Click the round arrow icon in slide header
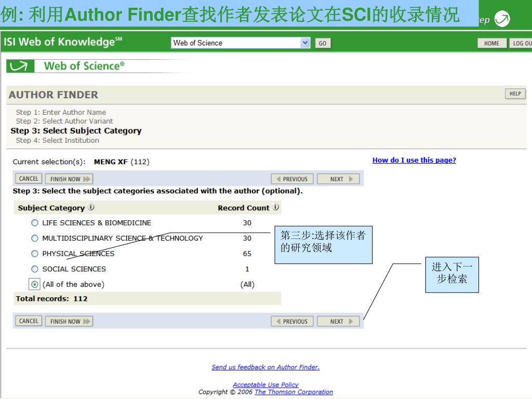 point(502,19)
